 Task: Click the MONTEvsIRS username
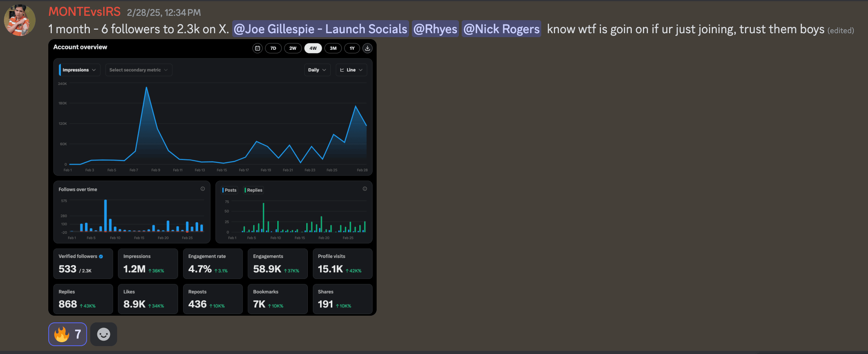coord(84,12)
